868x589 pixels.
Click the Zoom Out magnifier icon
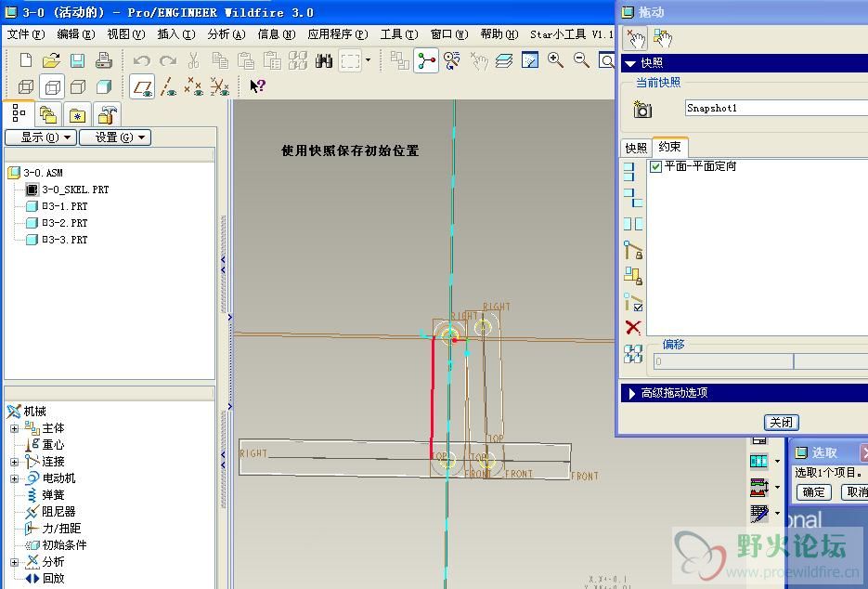(581, 59)
